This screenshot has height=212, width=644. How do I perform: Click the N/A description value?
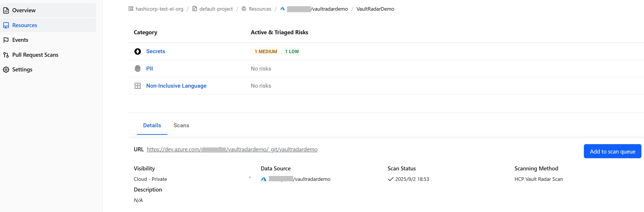coord(138,200)
